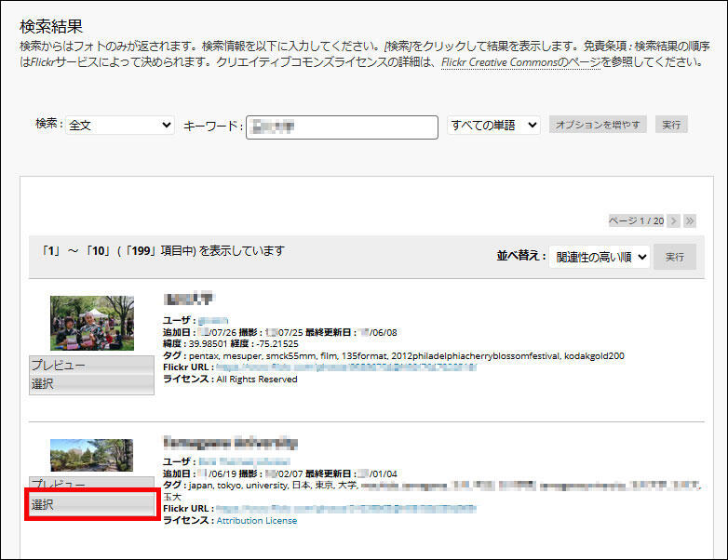Viewport: 728px width, 560px height.
Task: Click 実行 button next to オプションを増やす
Action: 671,125
